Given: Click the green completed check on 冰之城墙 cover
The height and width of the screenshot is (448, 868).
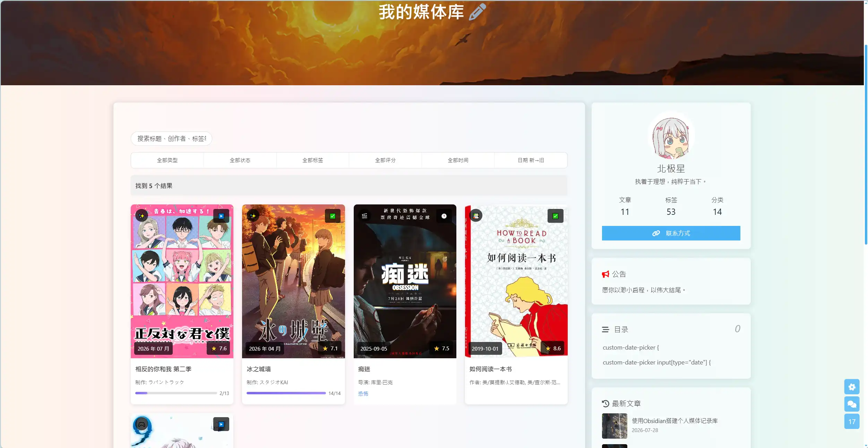Looking at the screenshot, I should tap(333, 216).
